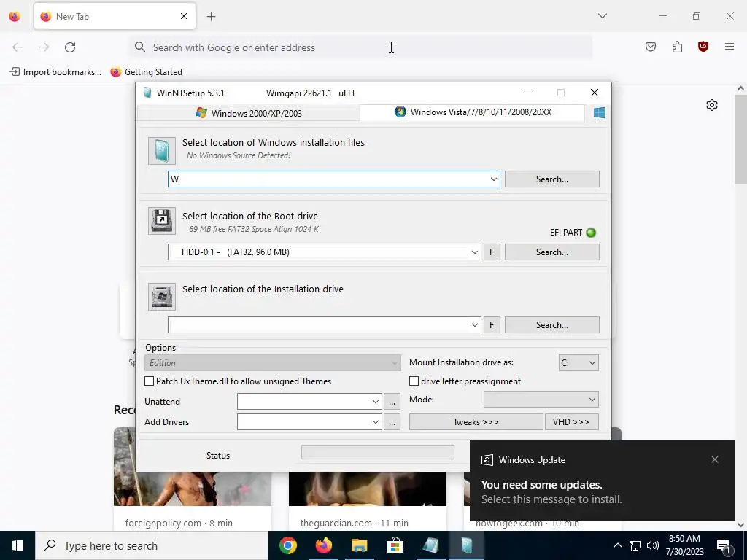Open a new Firefox tab with plus

(212, 17)
